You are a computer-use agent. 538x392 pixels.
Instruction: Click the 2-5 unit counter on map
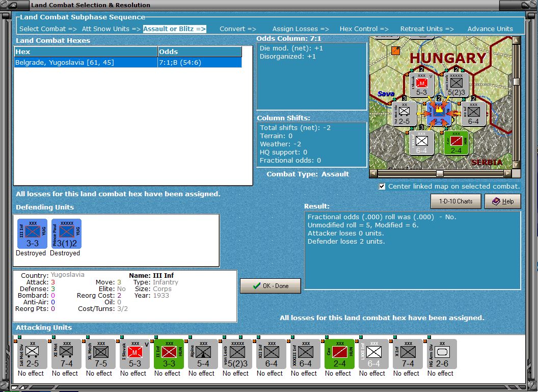404,114
